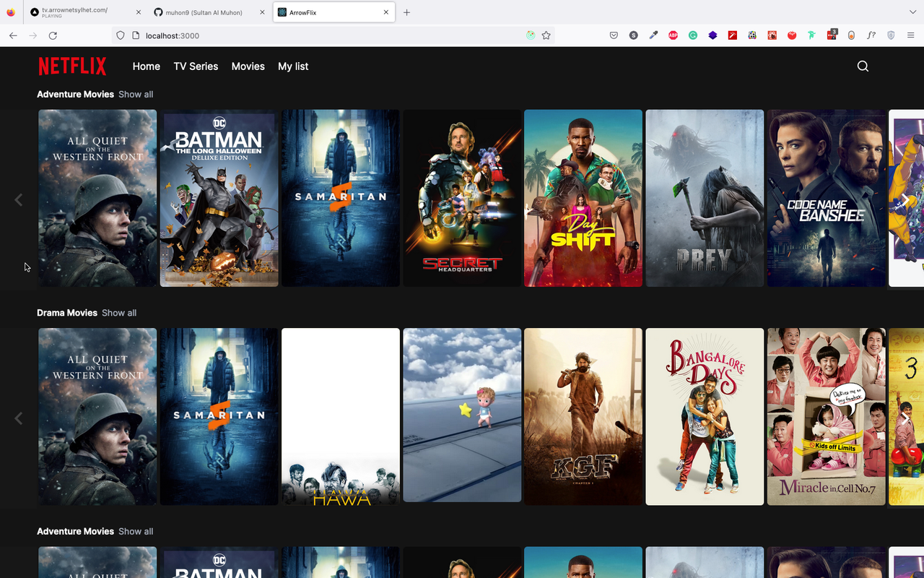924x578 pixels.
Task: Open the Adblock Plus ABP extension
Action: pyautogui.click(x=674, y=35)
